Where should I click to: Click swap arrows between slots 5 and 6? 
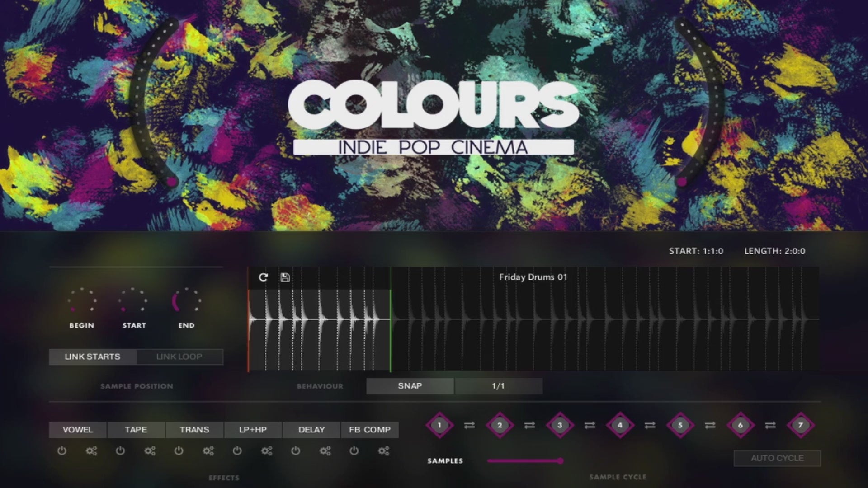click(710, 425)
